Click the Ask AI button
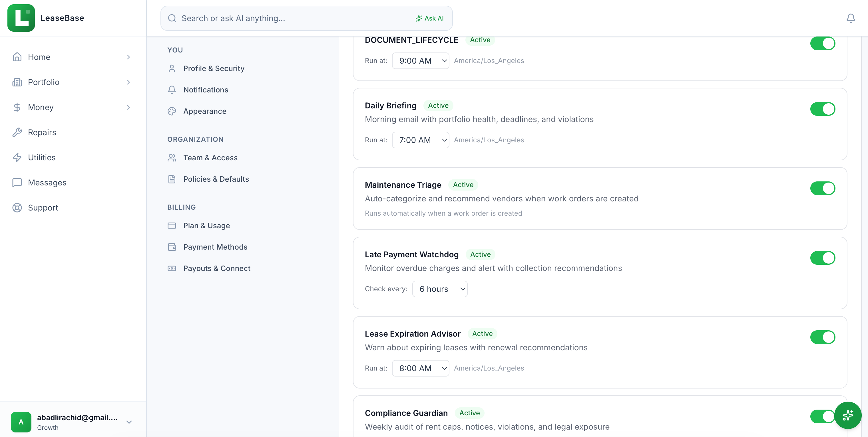Screen dimensions: 868x437 [429, 18]
